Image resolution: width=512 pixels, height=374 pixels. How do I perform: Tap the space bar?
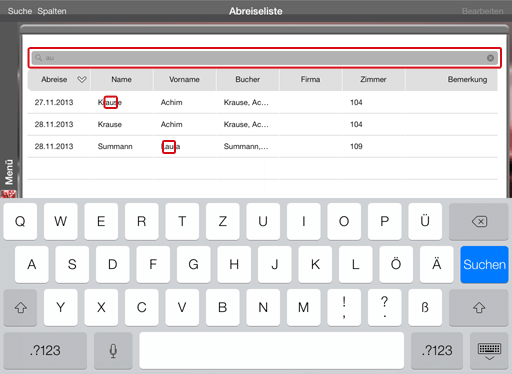(x=272, y=350)
